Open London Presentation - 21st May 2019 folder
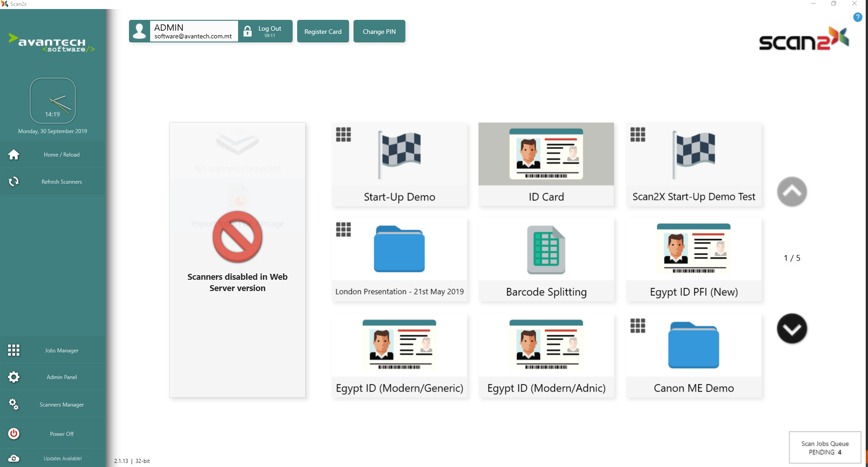This screenshot has height=467, width=868. pyautogui.click(x=399, y=260)
